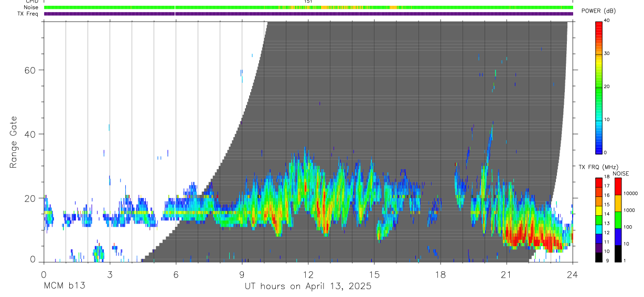Click the 'NOISE' legend title
Image resolution: width=644 pixels, height=297 pixels.
point(620,173)
